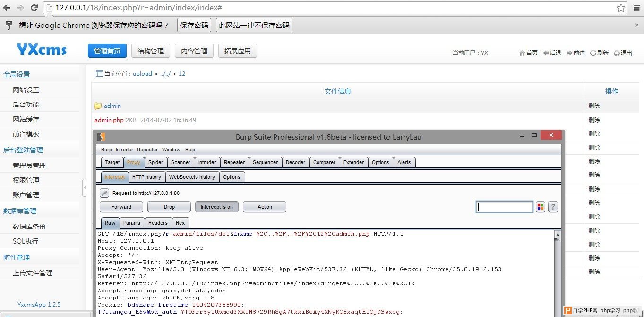Viewport: 644px width, 317px height.
Task: Click the 12 breadcrumb link
Action: point(182,74)
